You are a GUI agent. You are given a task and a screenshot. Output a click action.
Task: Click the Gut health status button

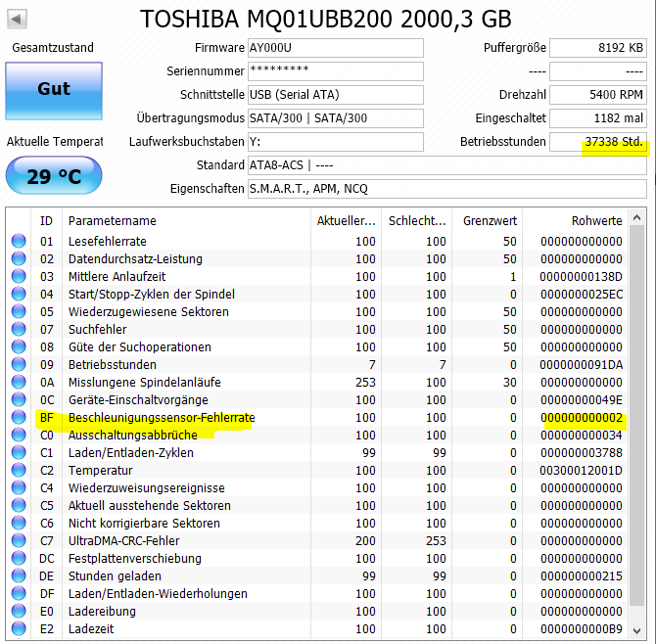(x=54, y=91)
